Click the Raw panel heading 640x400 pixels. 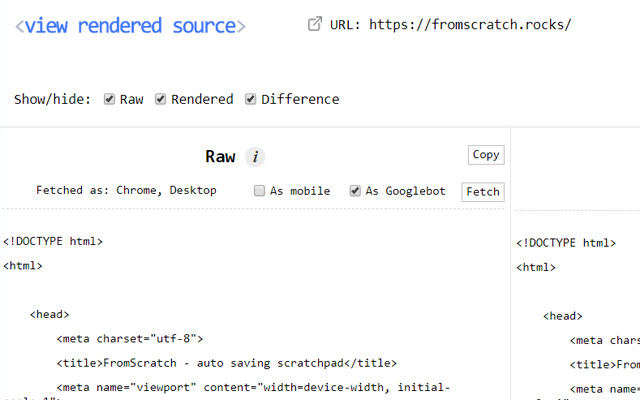pyautogui.click(x=220, y=156)
